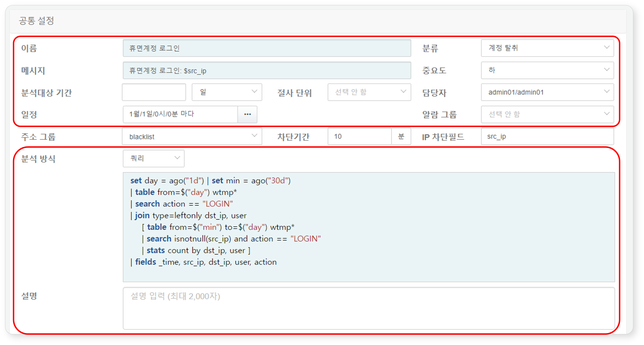Open the 분류 category dropdown
This screenshot has width=644, height=345.
coord(547,48)
